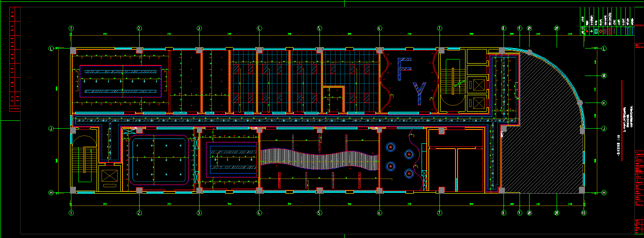Click the top-left circular downlight of four

pos(390,147)
